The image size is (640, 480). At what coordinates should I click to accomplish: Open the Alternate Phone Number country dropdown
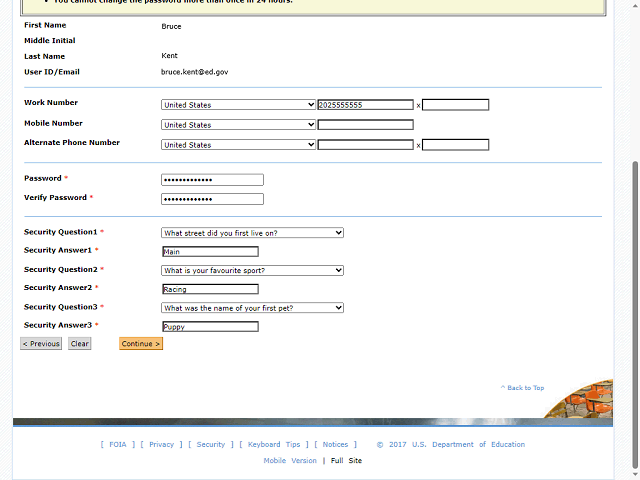(x=238, y=145)
